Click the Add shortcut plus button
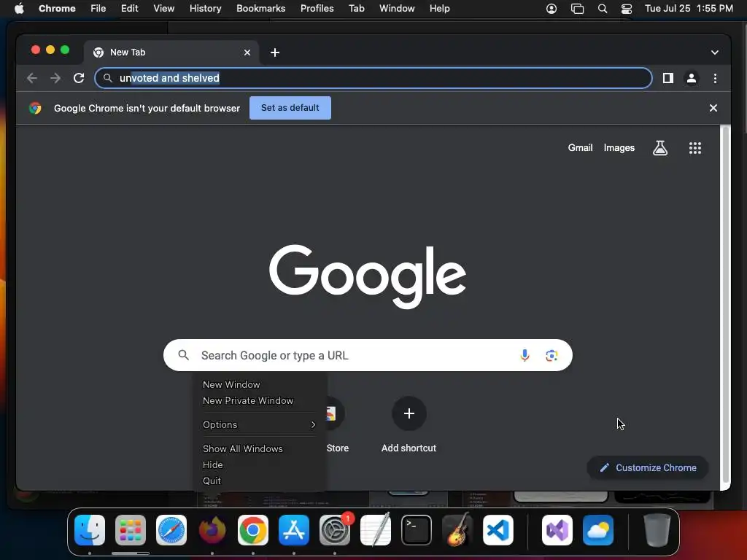This screenshot has height=560, width=747. pyautogui.click(x=409, y=413)
